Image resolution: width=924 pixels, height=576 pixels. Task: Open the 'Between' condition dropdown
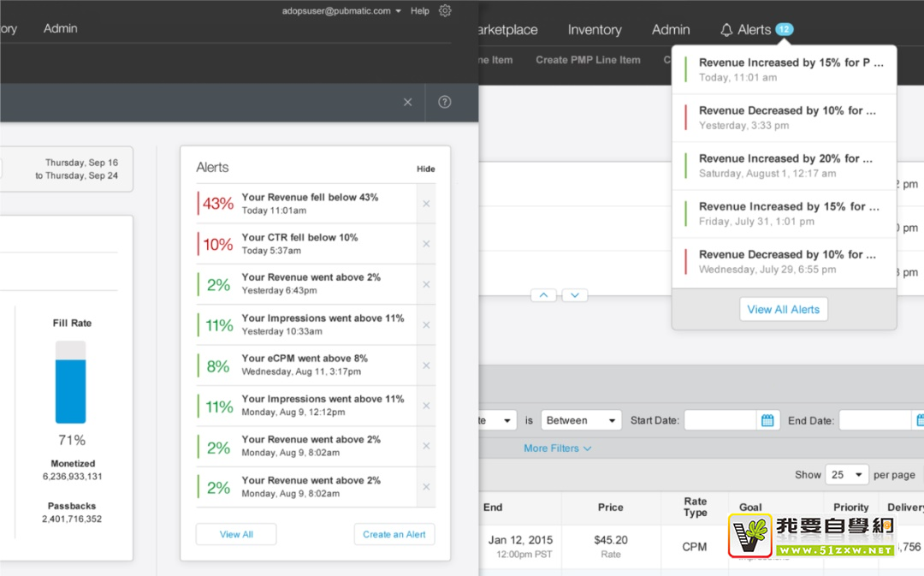click(581, 420)
